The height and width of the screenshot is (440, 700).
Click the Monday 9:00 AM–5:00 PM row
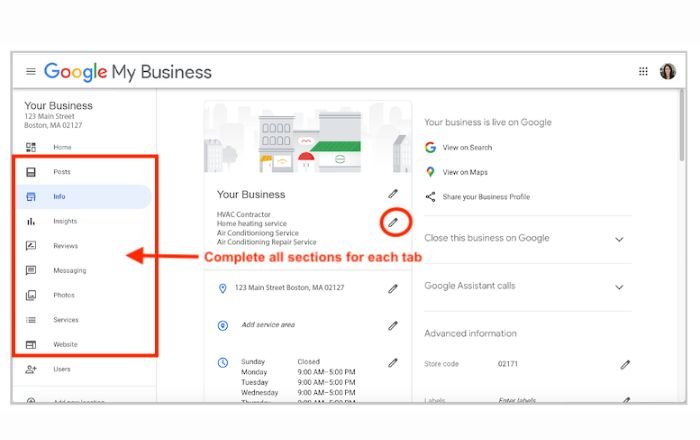pyautogui.click(x=298, y=372)
